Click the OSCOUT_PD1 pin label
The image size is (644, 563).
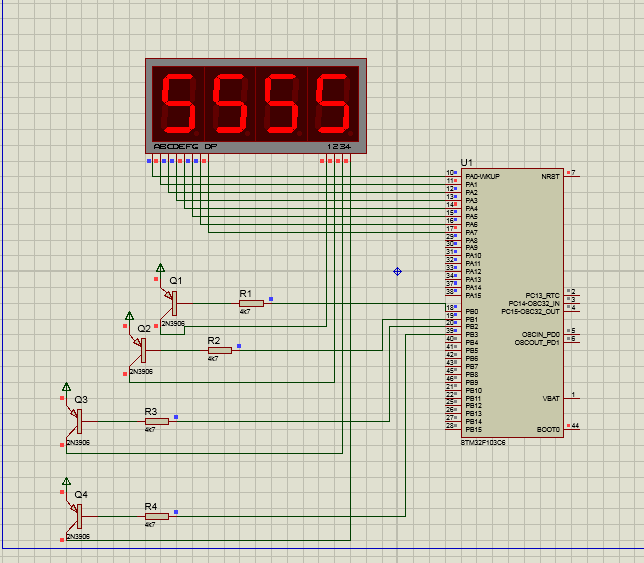[x=537, y=342]
